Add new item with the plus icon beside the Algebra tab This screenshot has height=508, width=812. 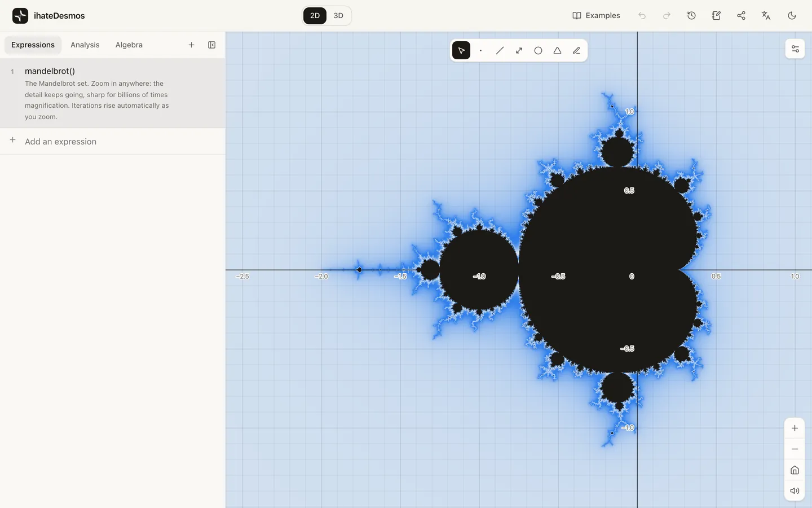point(191,45)
